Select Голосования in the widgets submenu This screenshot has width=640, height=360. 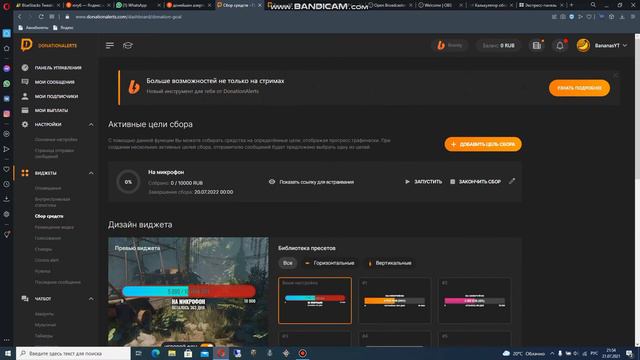click(x=48, y=238)
